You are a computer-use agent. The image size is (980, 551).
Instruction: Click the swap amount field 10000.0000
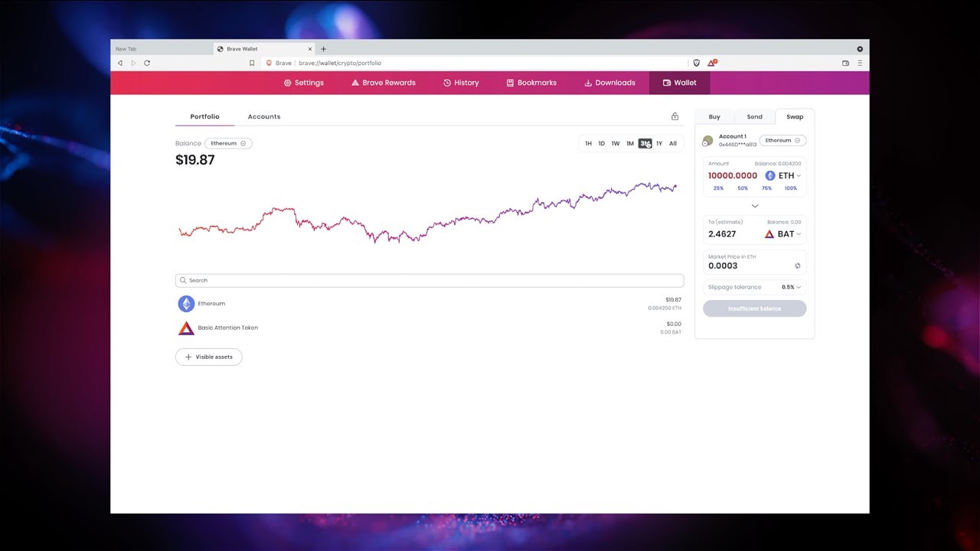click(x=733, y=176)
